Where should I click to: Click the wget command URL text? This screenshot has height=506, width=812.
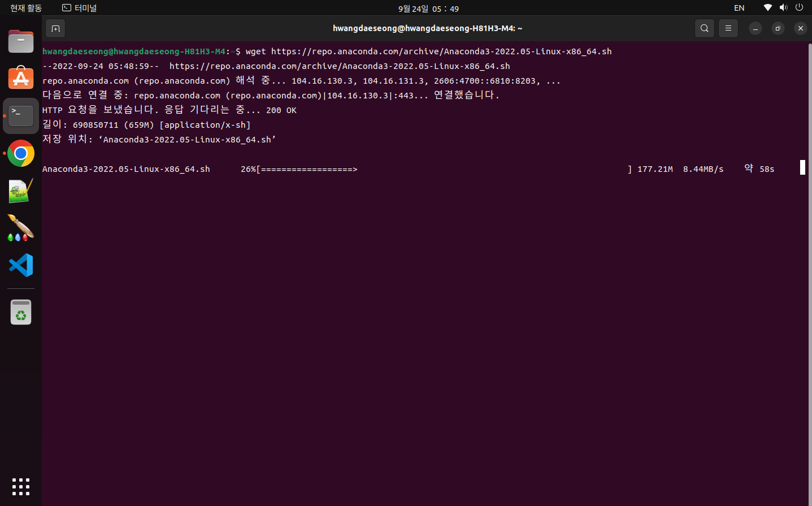441,51
